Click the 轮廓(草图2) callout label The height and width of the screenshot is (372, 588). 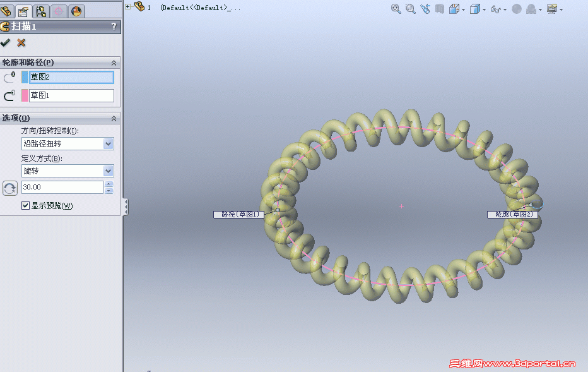(x=513, y=214)
